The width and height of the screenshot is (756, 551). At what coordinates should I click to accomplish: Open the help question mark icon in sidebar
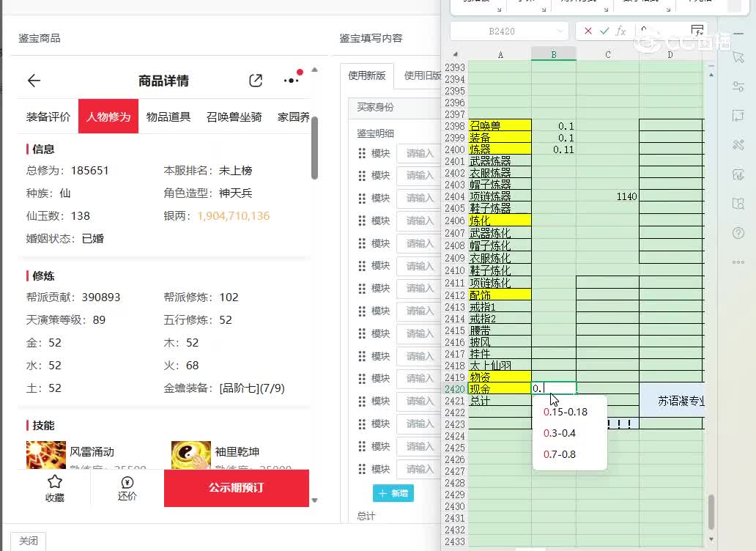(x=738, y=233)
